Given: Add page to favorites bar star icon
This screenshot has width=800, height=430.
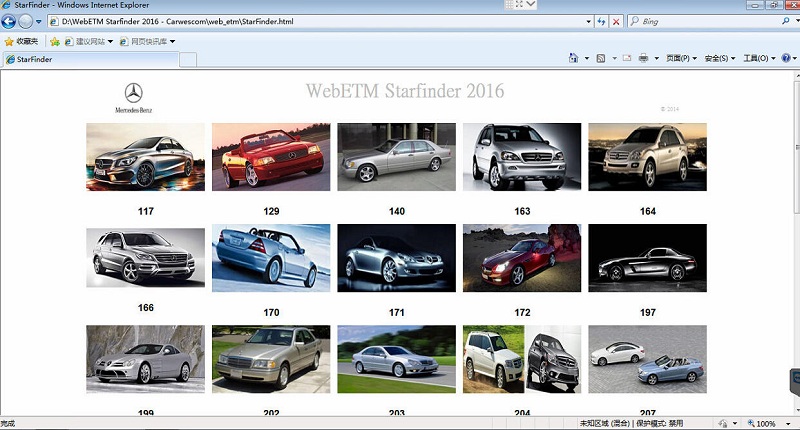Looking at the screenshot, I should tap(55, 41).
